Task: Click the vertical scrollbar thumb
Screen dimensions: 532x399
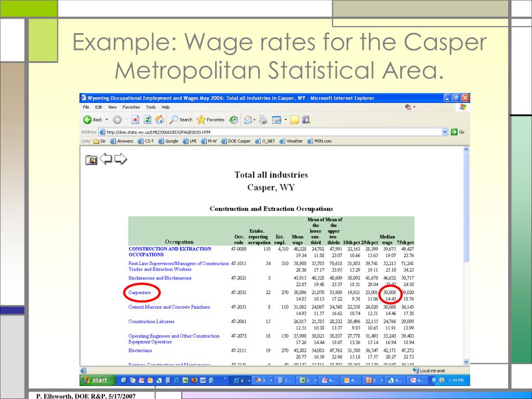Action: 466,207
